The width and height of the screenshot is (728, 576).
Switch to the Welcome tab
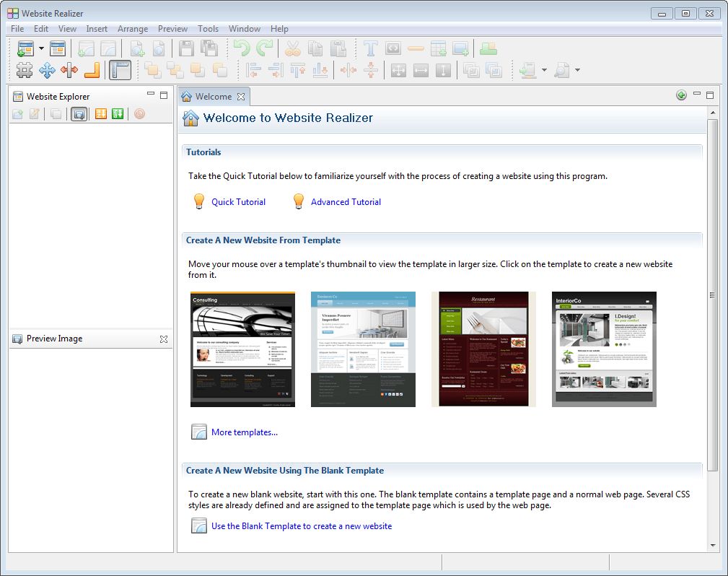[x=214, y=95]
